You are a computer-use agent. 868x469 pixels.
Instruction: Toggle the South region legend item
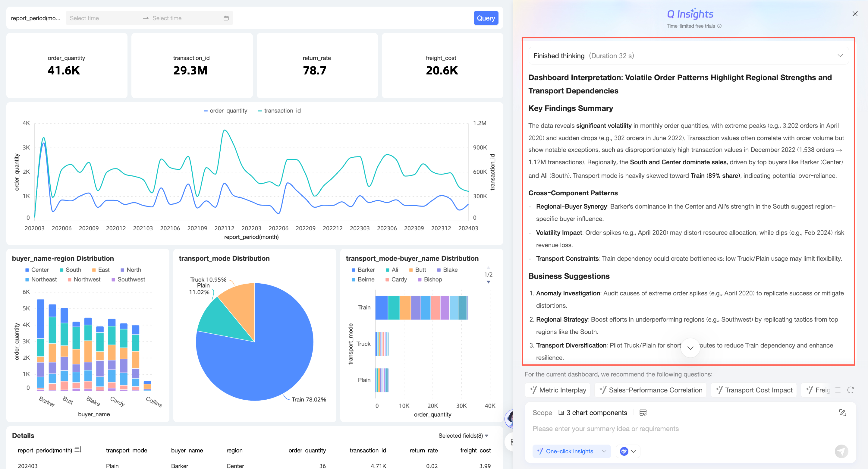(70, 270)
